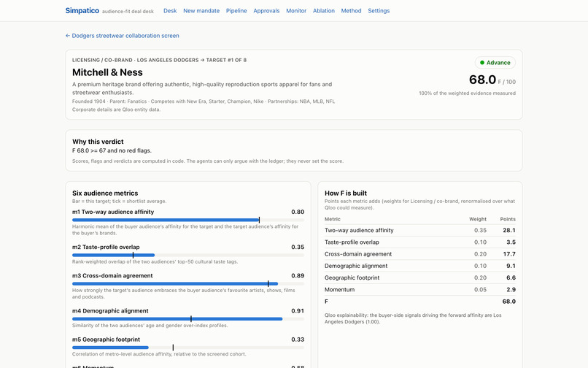Viewport: 588px width, 368px height.
Task: Click the Qloo explainability note
Action: tap(413, 318)
